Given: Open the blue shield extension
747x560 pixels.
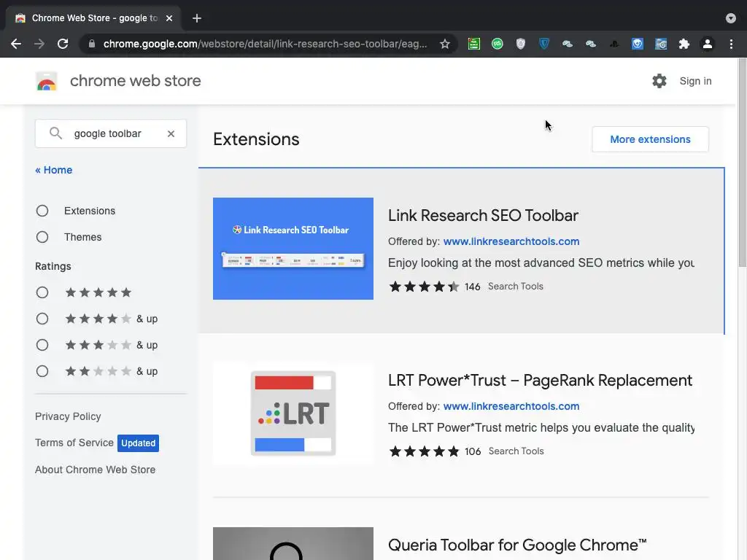Looking at the screenshot, I should (544, 44).
